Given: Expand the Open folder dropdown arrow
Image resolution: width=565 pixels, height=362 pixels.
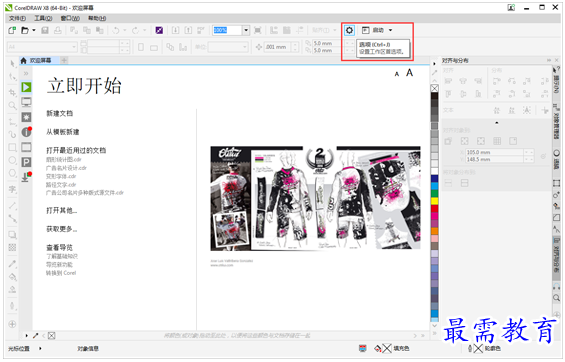Looking at the screenshot, I should click(34, 30).
